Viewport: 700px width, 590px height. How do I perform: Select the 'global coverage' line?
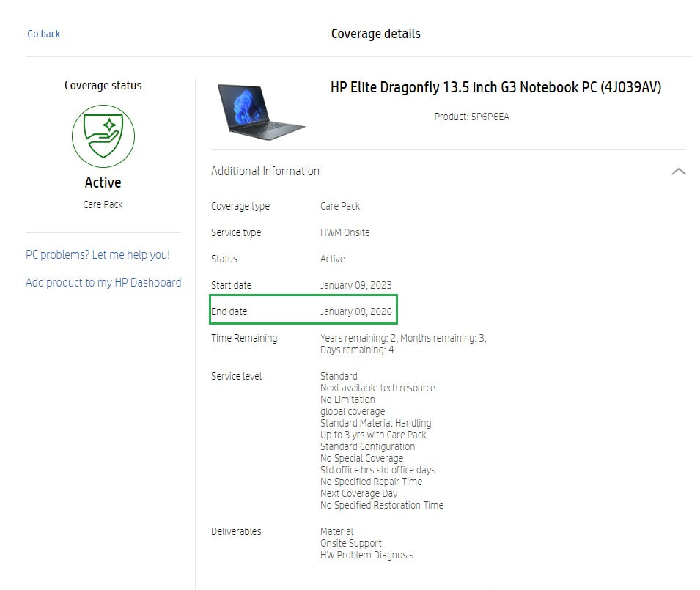(353, 411)
